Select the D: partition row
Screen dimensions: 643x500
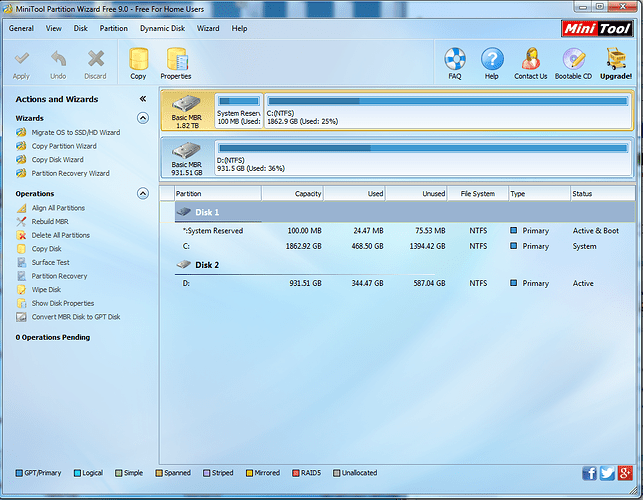point(397,283)
